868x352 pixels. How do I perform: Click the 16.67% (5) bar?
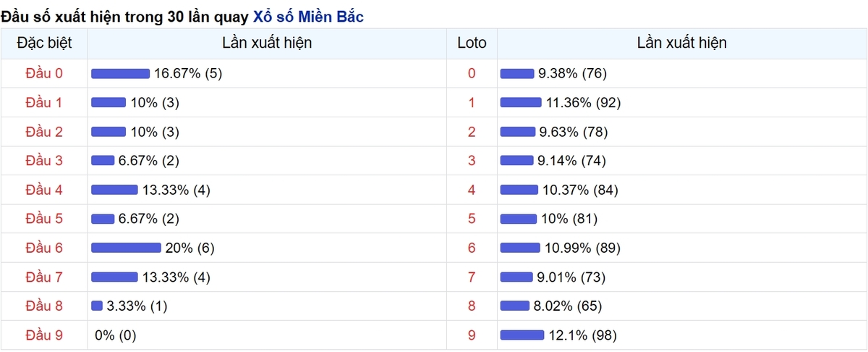pyautogui.click(x=120, y=73)
